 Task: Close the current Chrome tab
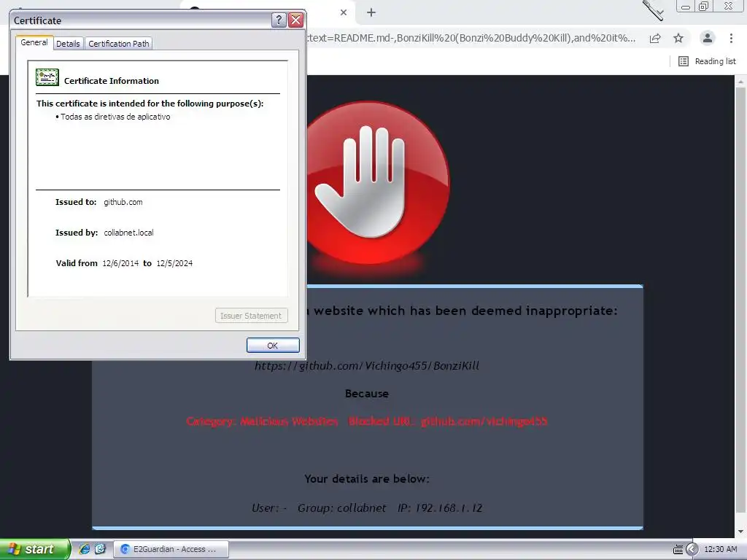pos(344,12)
